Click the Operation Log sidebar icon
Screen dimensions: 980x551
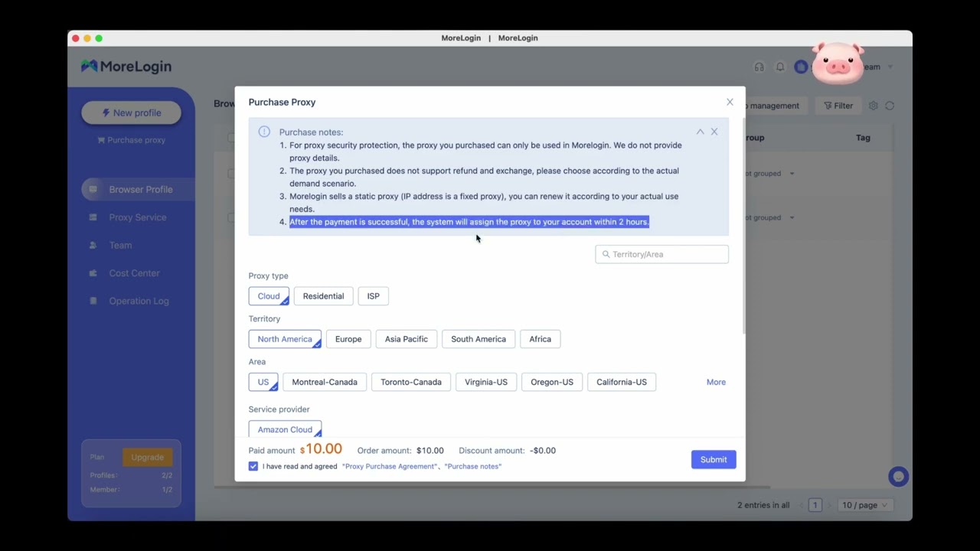tap(93, 301)
